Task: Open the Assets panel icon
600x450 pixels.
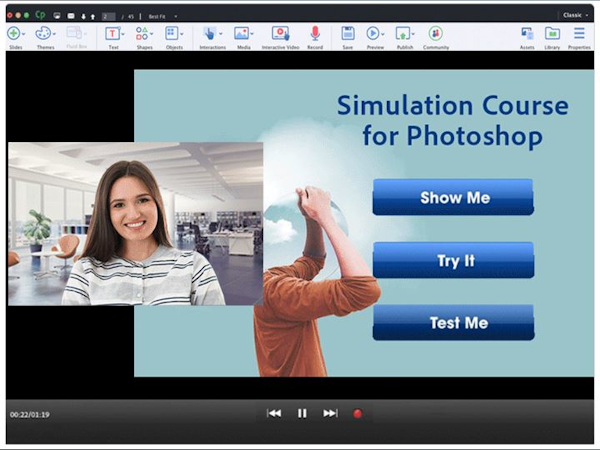Action: tap(527, 33)
